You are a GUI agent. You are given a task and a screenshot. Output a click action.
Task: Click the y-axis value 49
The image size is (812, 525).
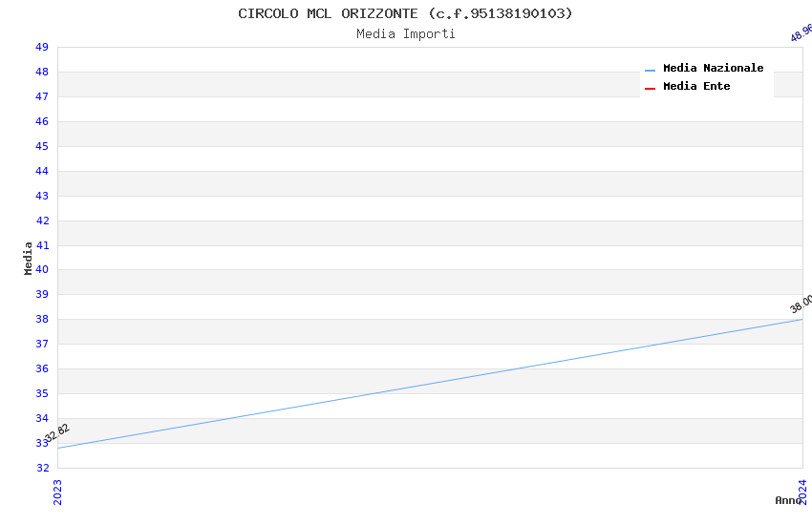point(42,47)
